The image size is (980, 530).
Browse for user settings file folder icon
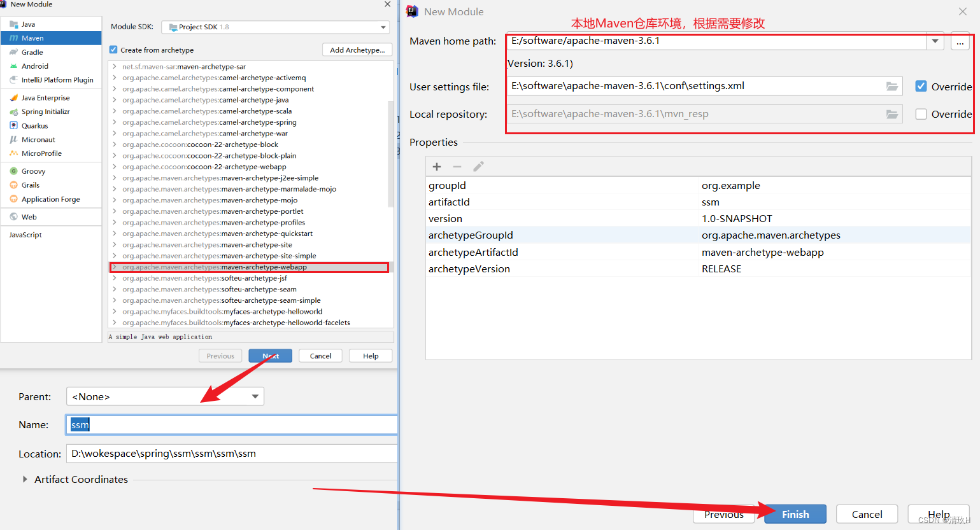click(892, 87)
